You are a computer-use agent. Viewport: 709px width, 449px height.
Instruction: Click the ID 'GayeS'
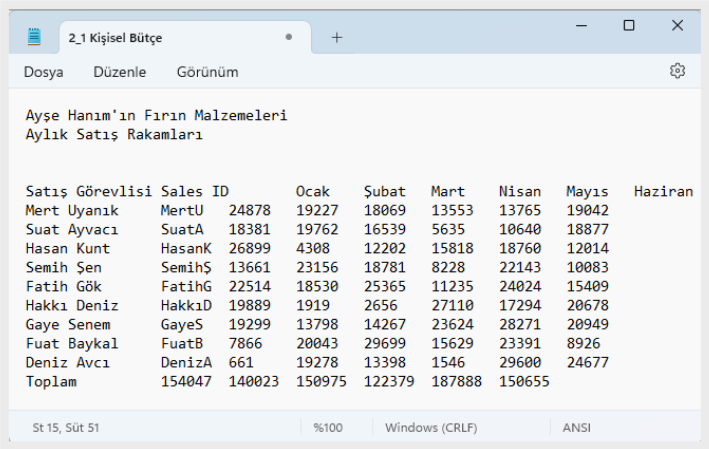(x=182, y=324)
